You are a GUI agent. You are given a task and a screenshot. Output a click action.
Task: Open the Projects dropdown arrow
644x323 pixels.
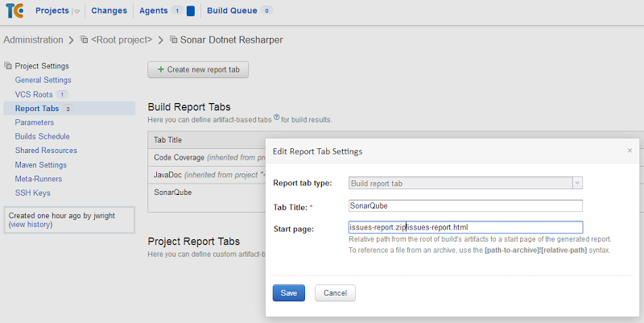tap(76, 11)
